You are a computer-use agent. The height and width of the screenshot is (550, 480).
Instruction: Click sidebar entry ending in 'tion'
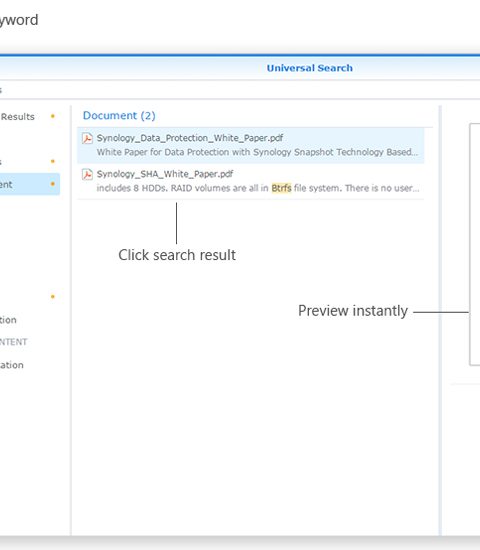pyautogui.click(x=8, y=320)
